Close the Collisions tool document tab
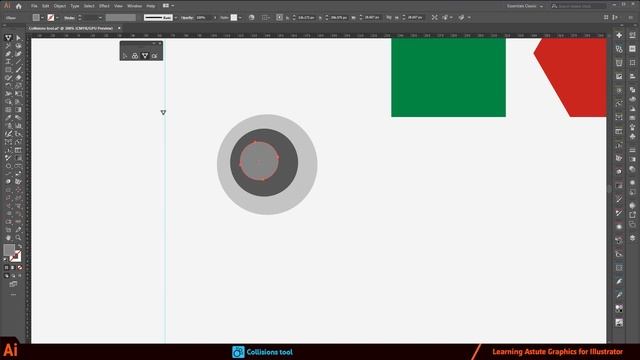640x360 pixels. (119, 28)
